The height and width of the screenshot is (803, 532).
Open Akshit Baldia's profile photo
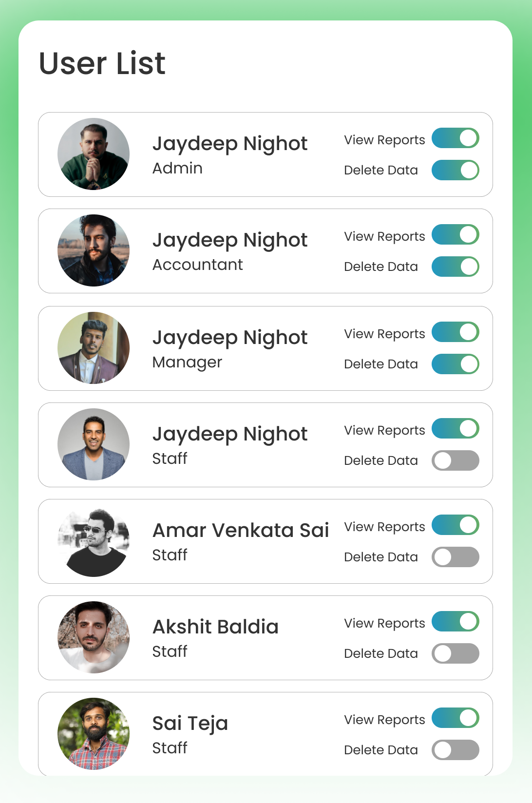(x=94, y=637)
